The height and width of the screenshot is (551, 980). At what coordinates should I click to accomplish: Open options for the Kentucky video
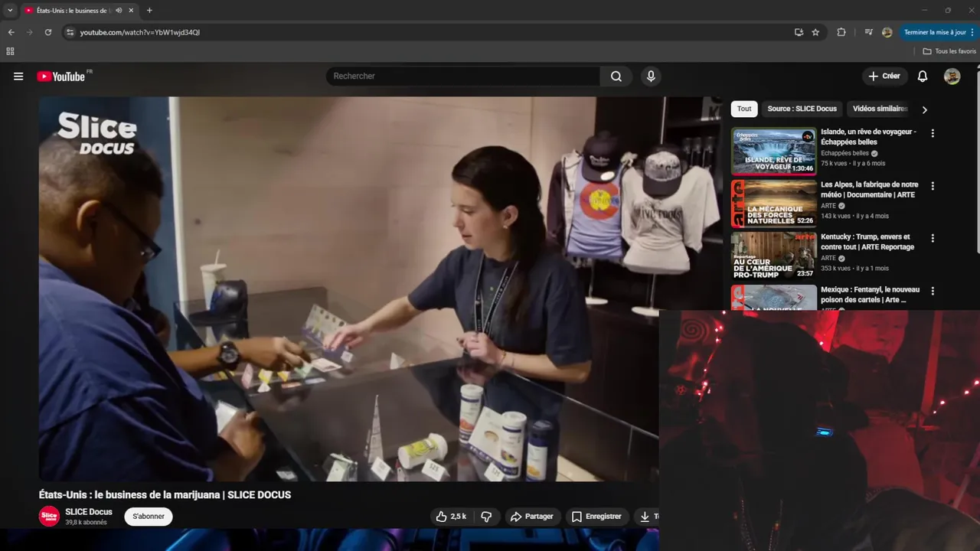pyautogui.click(x=933, y=238)
